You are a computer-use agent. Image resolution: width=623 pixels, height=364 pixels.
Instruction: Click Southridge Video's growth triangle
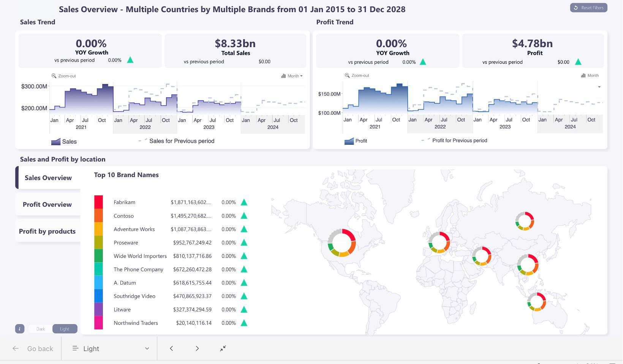click(244, 296)
